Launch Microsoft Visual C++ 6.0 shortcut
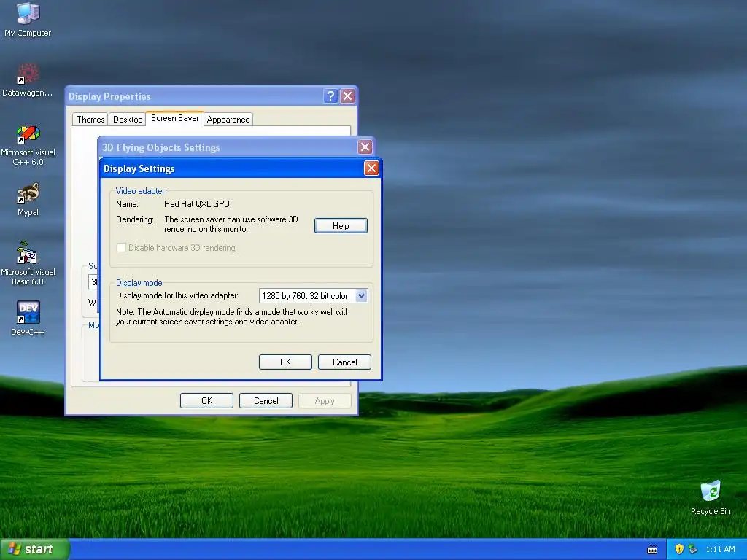The width and height of the screenshot is (747, 560). (28, 145)
